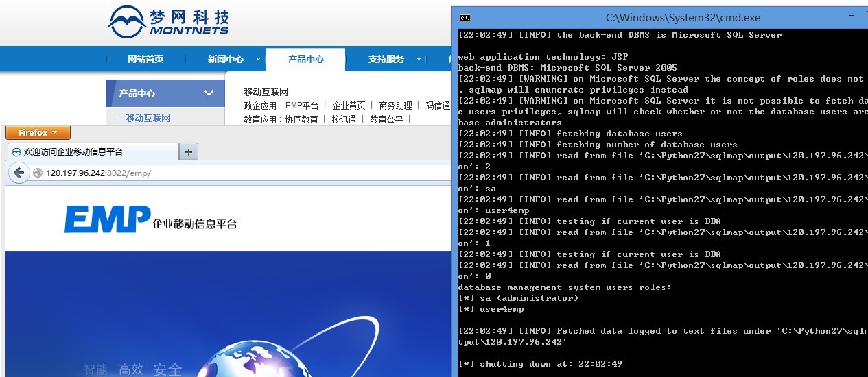Click the cmd.exe window title bar
This screenshot has height=377, width=868.
[x=660, y=18]
